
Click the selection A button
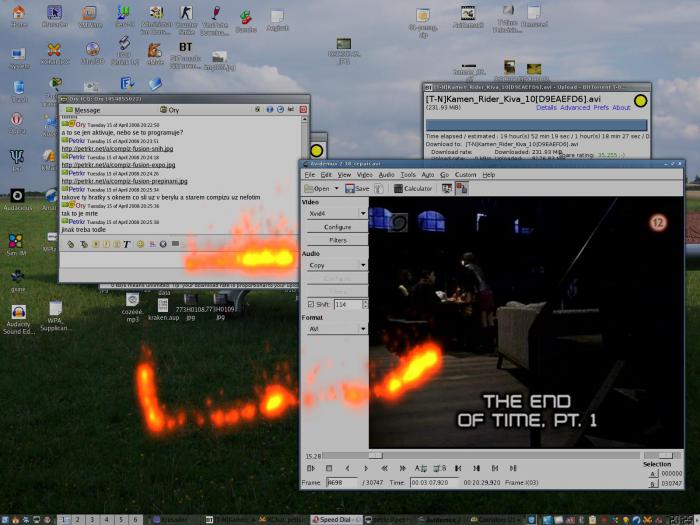point(653,474)
